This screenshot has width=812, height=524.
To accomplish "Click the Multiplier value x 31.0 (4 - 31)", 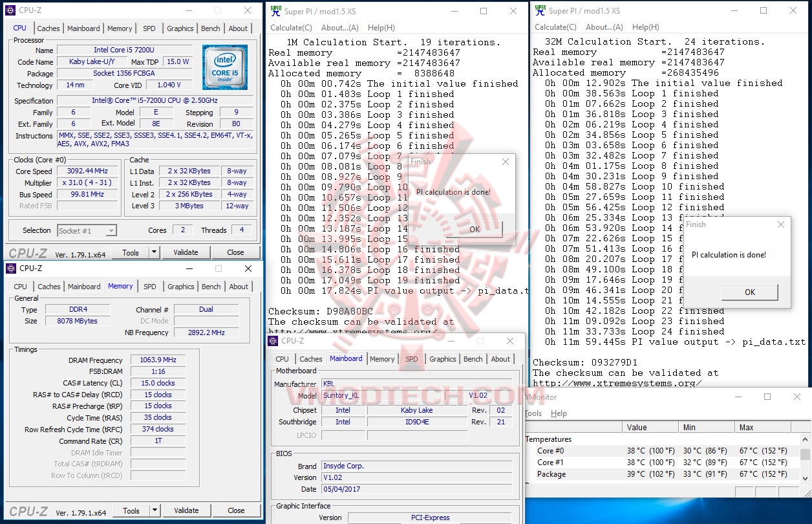I will (x=87, y=183).
